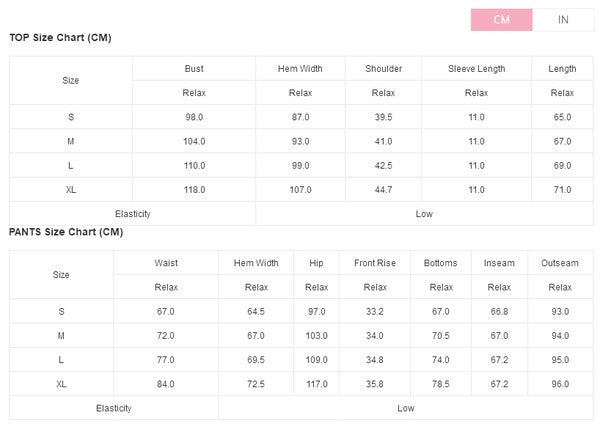Click the TOP Size Chart (CM) heading
The width and height of the screenshot is (600, 429).
coord(60,38)
